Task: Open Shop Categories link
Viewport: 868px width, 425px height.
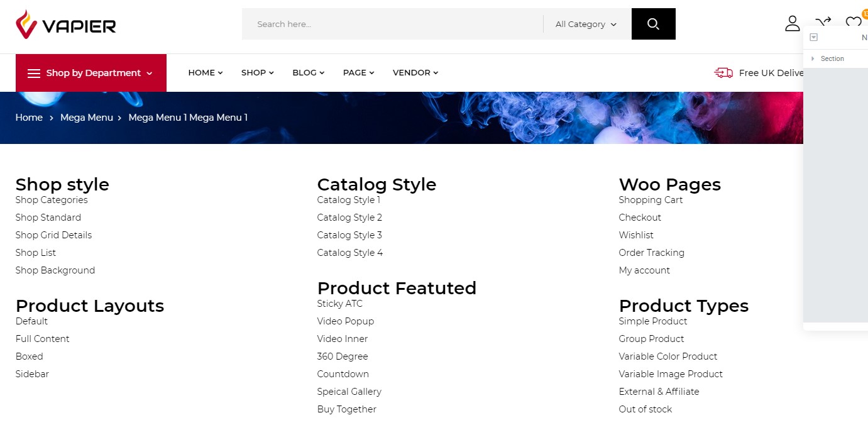Action: pyautogui.click(x=52, y=200)
